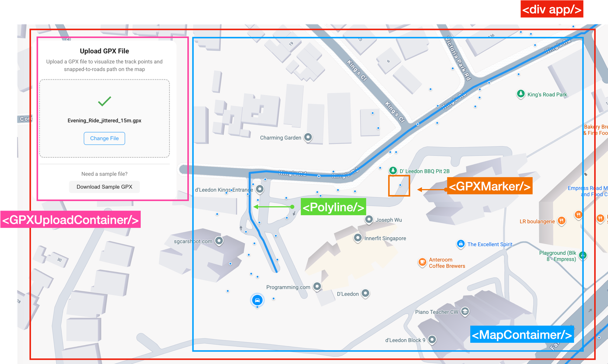Click the Innerfit Singapore map pin
The width and height of the screenshot is (608, 364).
(x=357, y=238)
